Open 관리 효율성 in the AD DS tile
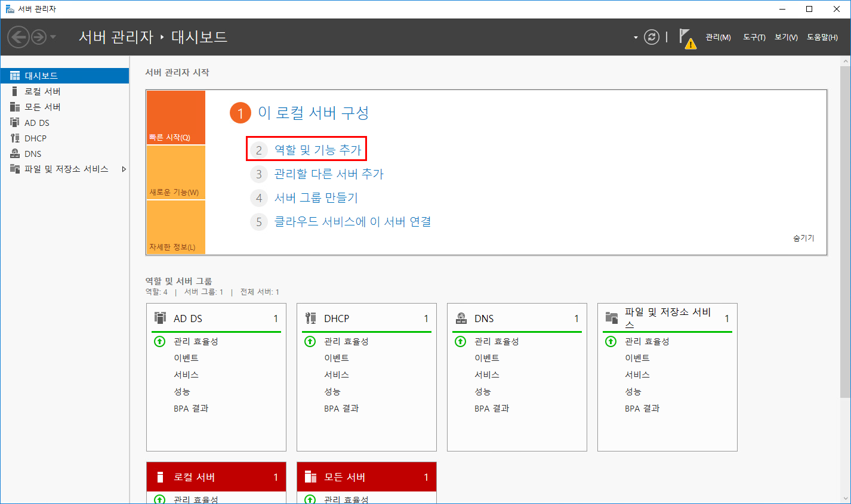 point(196,341)
